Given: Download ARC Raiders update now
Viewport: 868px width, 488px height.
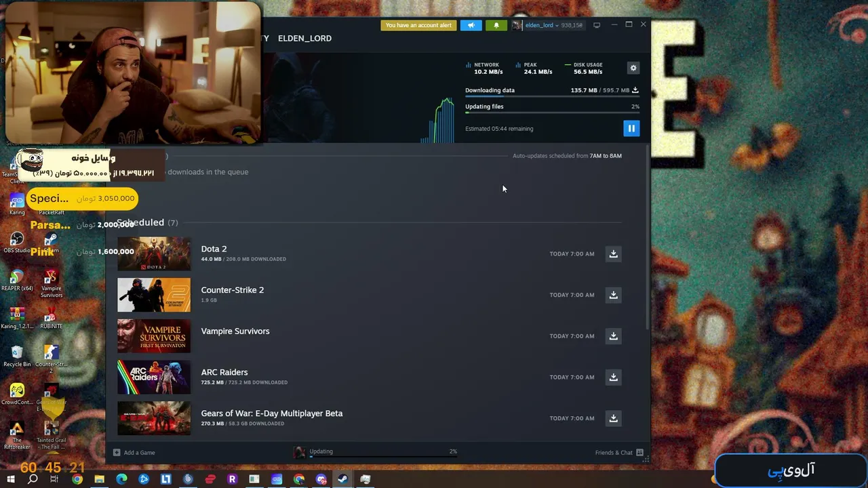Looking at the screenshot, I should 613,378.
